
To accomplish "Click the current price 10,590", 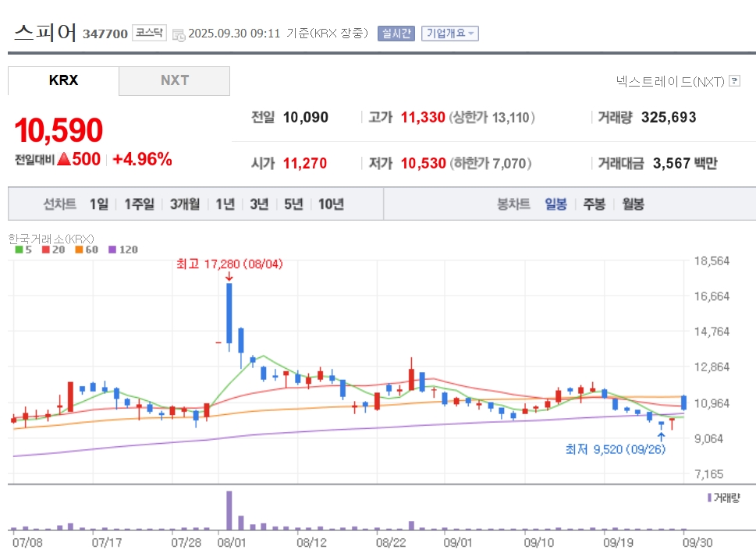I will [x=59, y=130].
